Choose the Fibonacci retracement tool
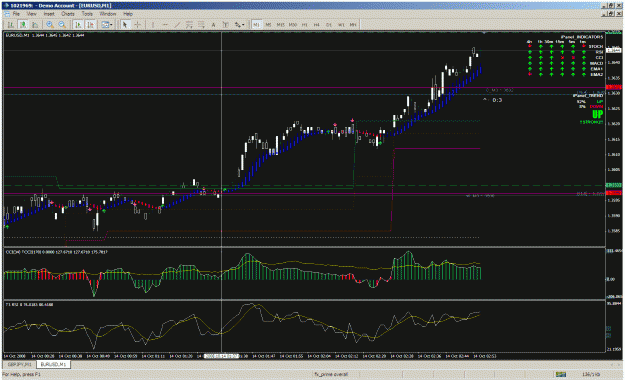This screenshot has width=625, height=380. tap(201, 25)
